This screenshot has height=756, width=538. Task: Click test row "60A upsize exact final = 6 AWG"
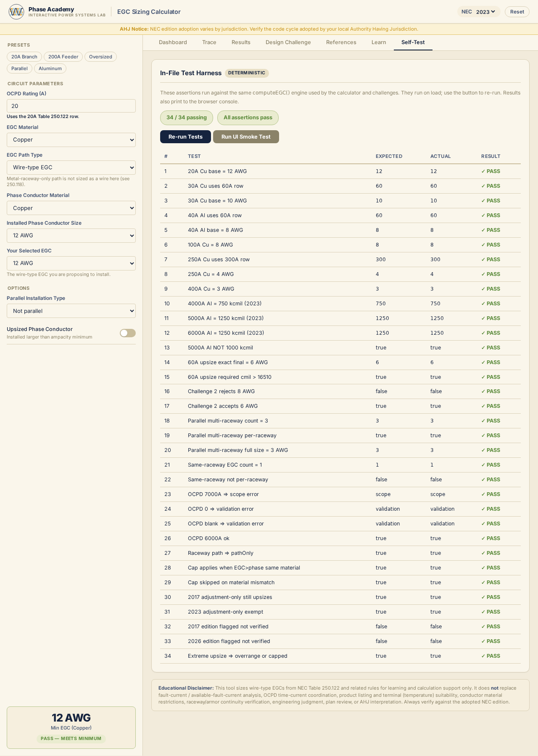pyautogui.click(x=340, y=362)
